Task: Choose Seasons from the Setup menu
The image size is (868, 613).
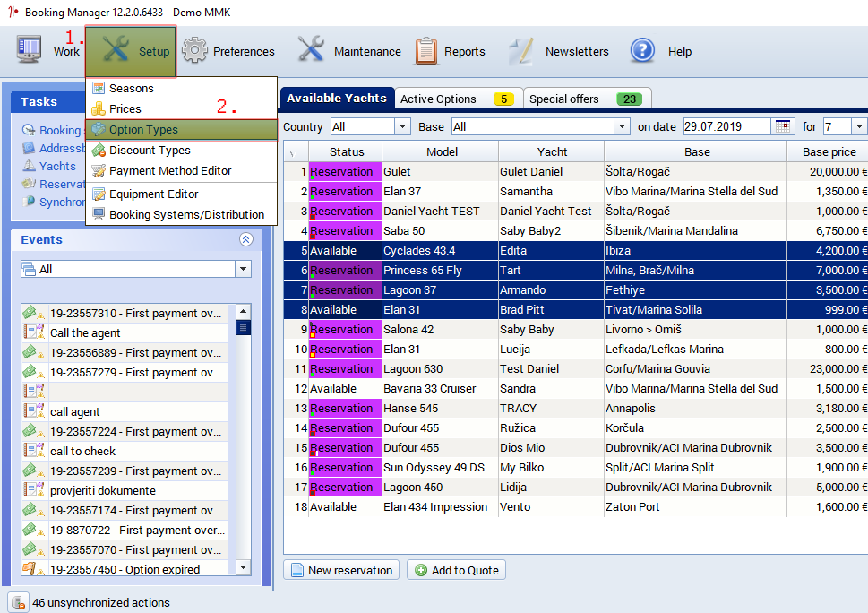Action: pyautogui.click(x=181, y=88)
